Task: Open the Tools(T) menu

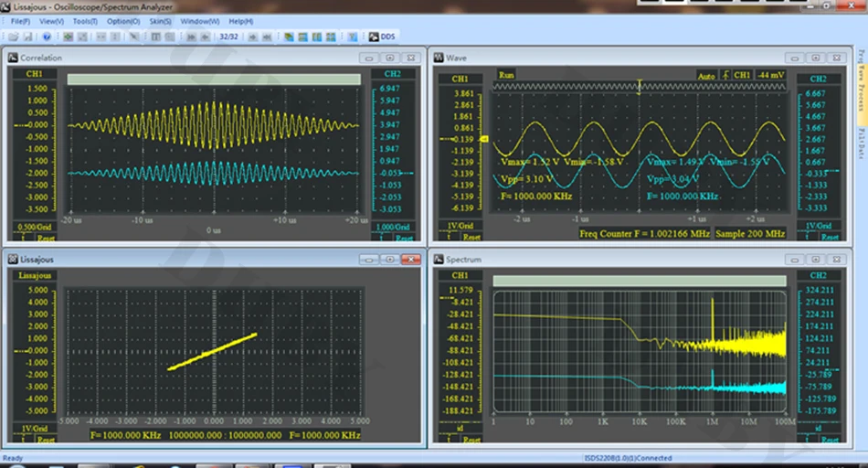Action: pyautogui.click(x=85, y=20)
